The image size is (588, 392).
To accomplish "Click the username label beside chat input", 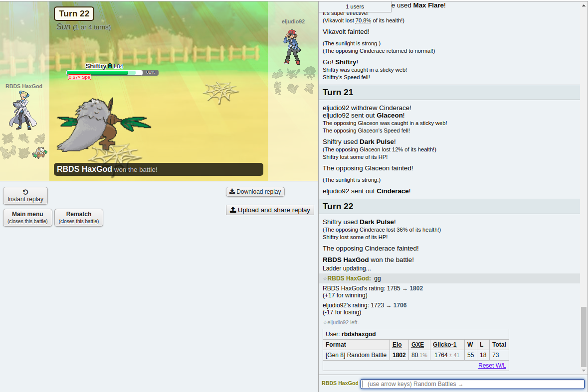I will (x=340, y=383).
